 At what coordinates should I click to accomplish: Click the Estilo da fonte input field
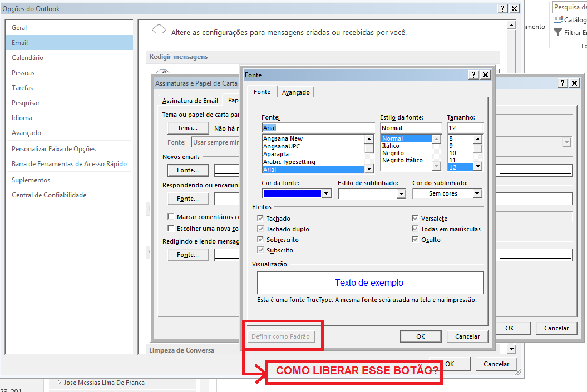click(x=411, y=128)
